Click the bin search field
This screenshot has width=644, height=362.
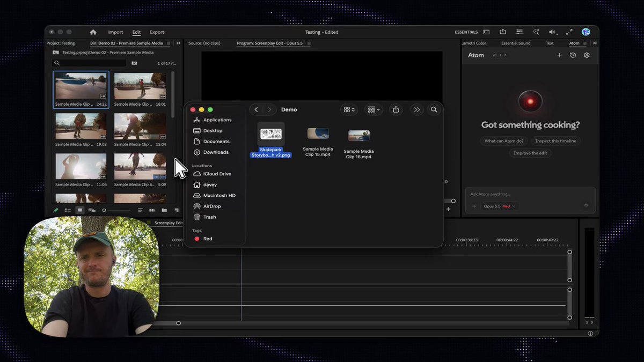point(89,63)
